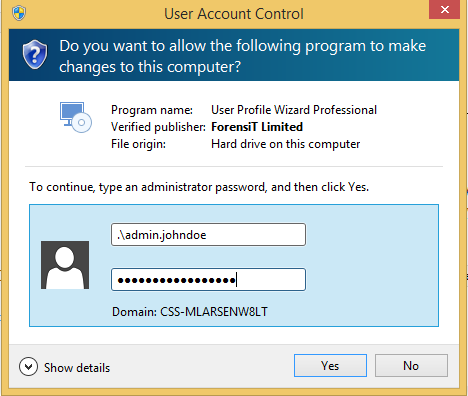Image resolution: width=468 pixels, height=396 pixels.
Task: Click the 'Do you want to allow' heading
Action: [243, 56]
